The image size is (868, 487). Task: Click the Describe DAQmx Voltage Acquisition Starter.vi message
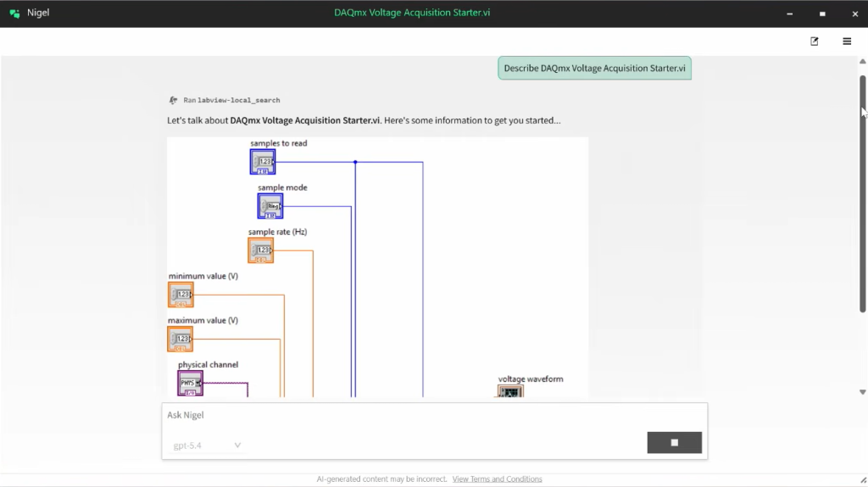594,68
